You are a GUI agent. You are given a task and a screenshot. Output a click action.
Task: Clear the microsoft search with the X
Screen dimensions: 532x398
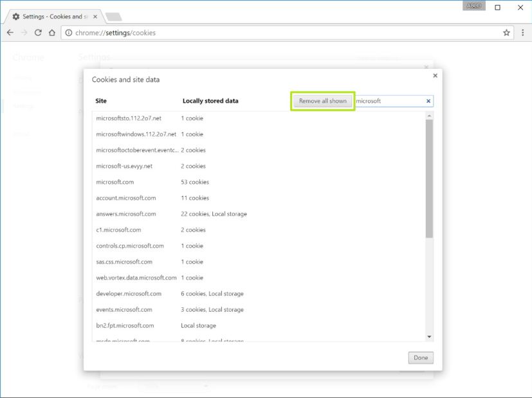(428, 101)
